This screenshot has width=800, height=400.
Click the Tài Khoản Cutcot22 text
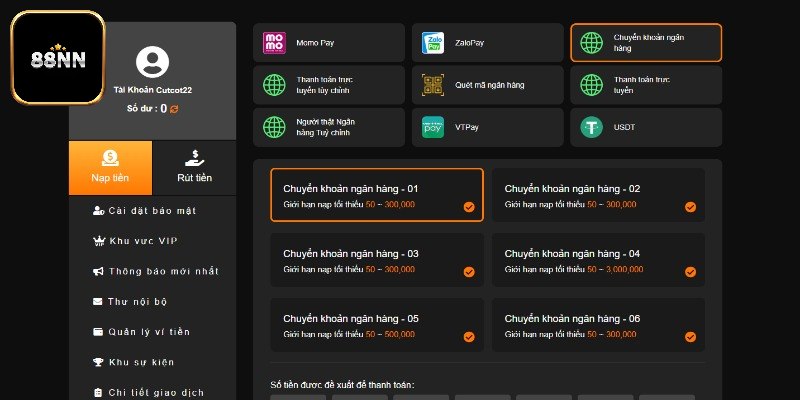click(x=153, y=90)
